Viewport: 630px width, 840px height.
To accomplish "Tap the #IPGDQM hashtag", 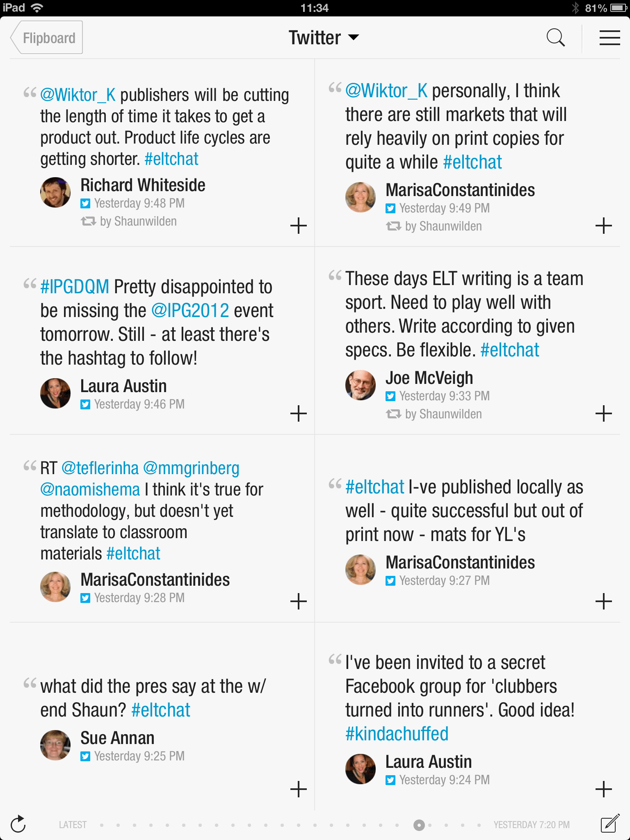I will [x=75, y=287].
